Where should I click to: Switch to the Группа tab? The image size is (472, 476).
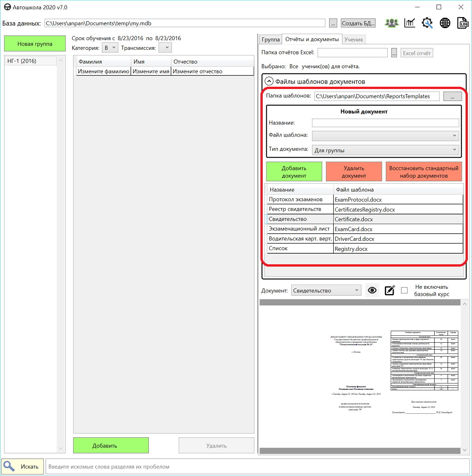[x=271, y=40]
